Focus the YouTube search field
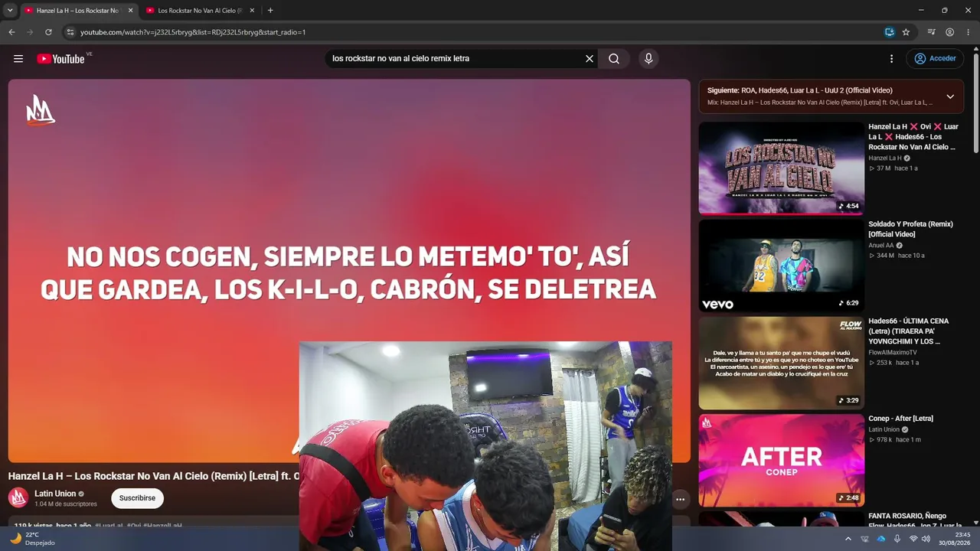 pyautogui.click(x=456, y=59)
